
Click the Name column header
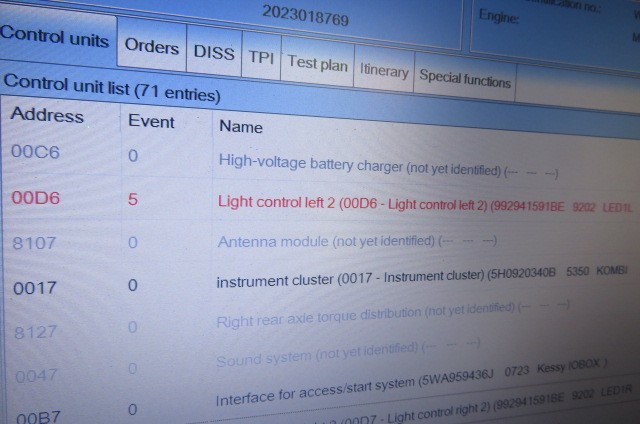tap(240, 127)
